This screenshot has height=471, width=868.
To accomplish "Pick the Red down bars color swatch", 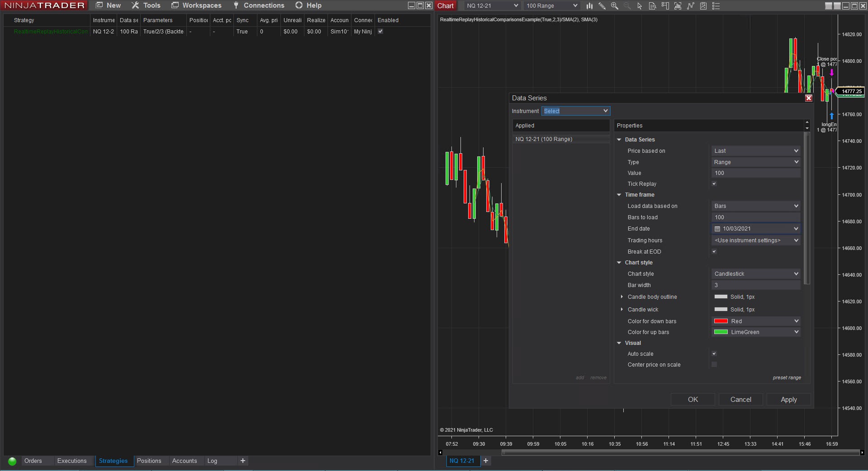I will (x=721, y=321).
